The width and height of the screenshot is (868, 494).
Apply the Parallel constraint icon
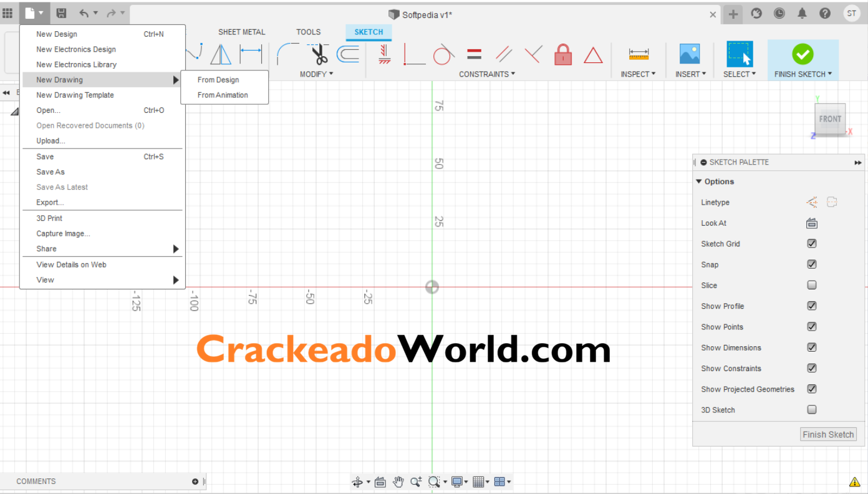coord(504,55)
